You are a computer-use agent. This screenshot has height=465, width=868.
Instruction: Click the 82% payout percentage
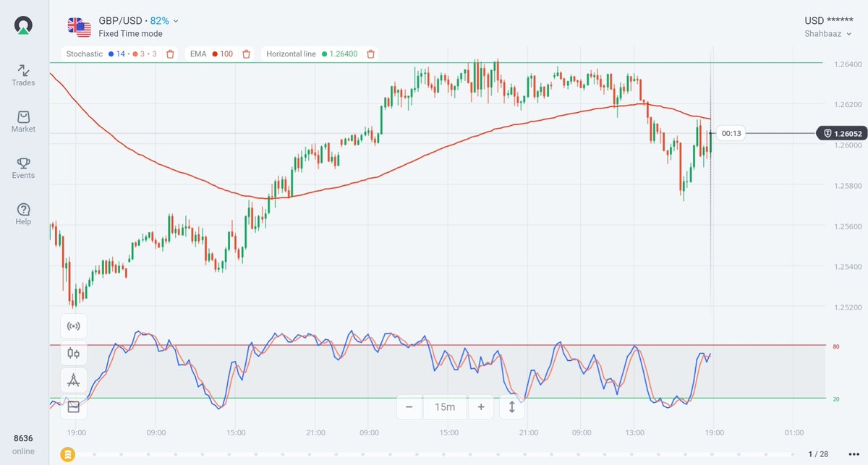point(160,21)
